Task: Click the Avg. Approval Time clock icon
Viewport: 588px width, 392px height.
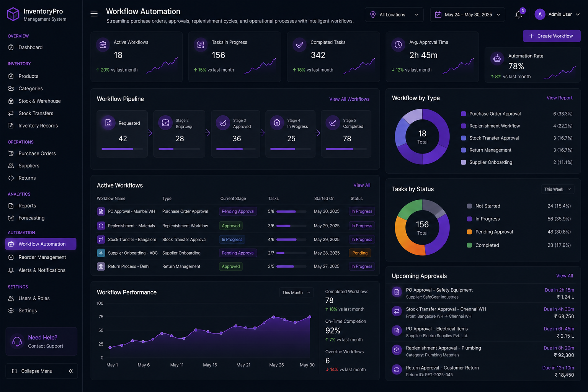Action: tap(398, 45)
